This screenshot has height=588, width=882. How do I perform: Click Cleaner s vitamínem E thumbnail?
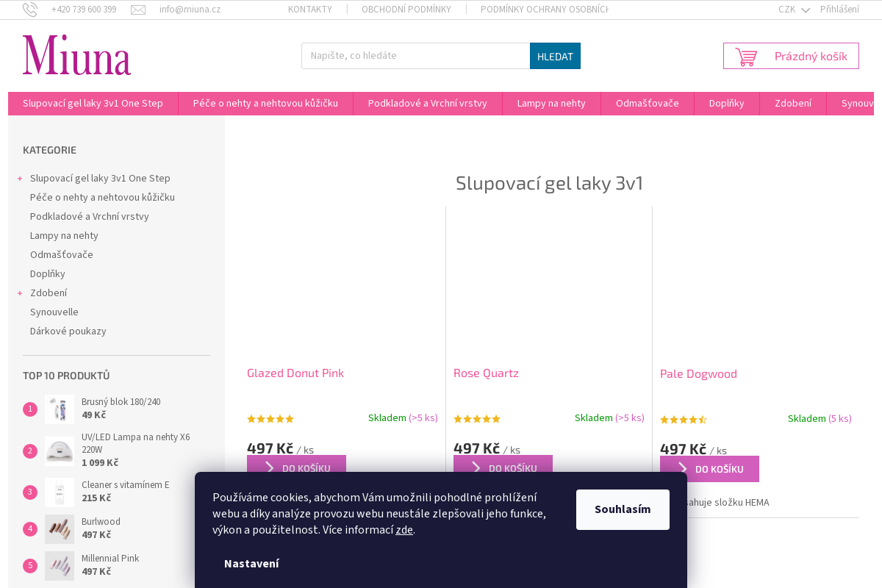click(60, 492)
